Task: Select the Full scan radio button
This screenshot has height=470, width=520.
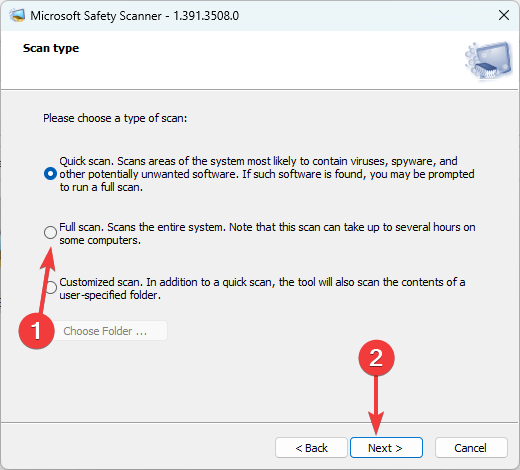Action: [50, 232]
